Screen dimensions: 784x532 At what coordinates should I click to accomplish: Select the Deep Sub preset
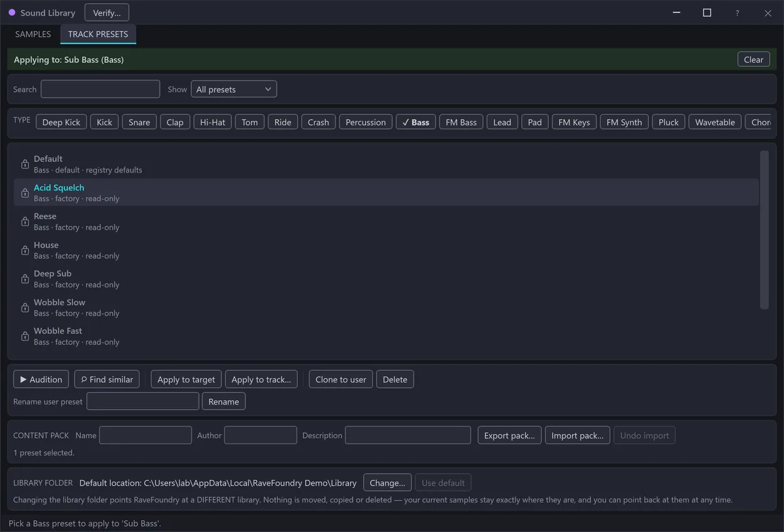(386, 279)
